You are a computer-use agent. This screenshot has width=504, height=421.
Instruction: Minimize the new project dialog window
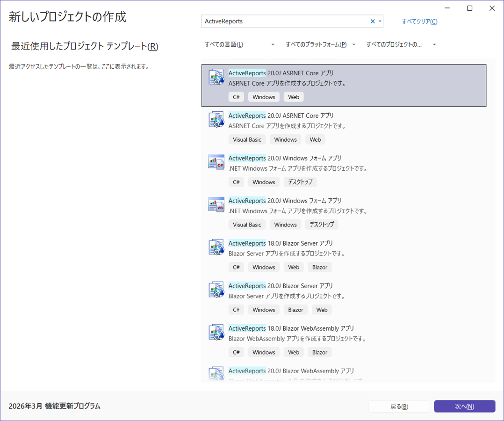[x=447, y=8]
